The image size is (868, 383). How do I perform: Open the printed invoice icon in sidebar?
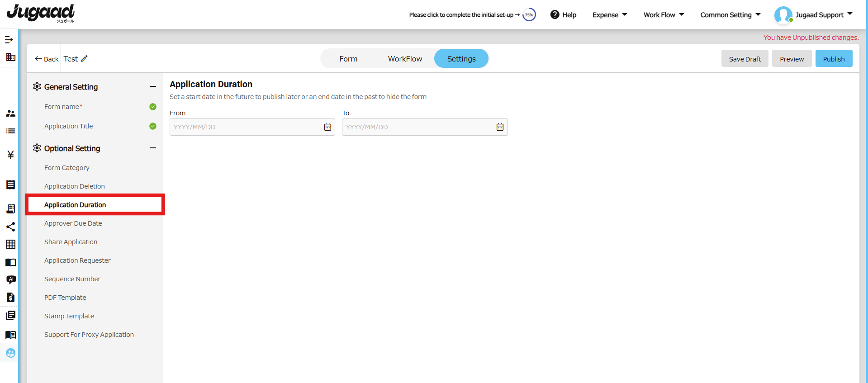pyautogui.click(x=10, y=208)
